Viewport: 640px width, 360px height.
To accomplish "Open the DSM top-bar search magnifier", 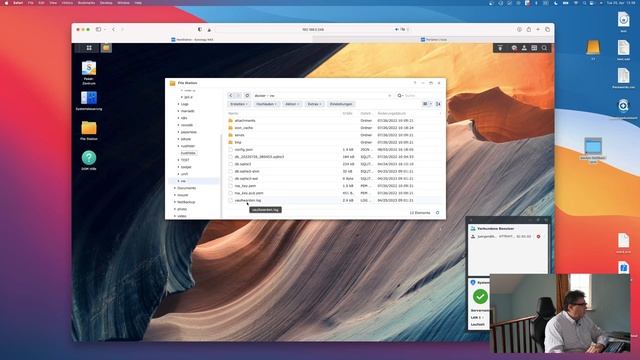I will point(544,48).
